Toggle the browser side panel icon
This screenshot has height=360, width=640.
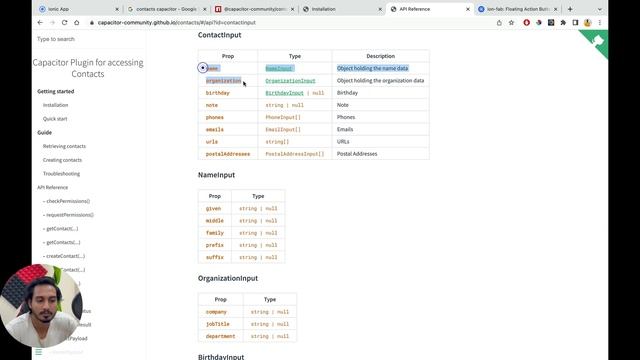click(x=575, y=23)
